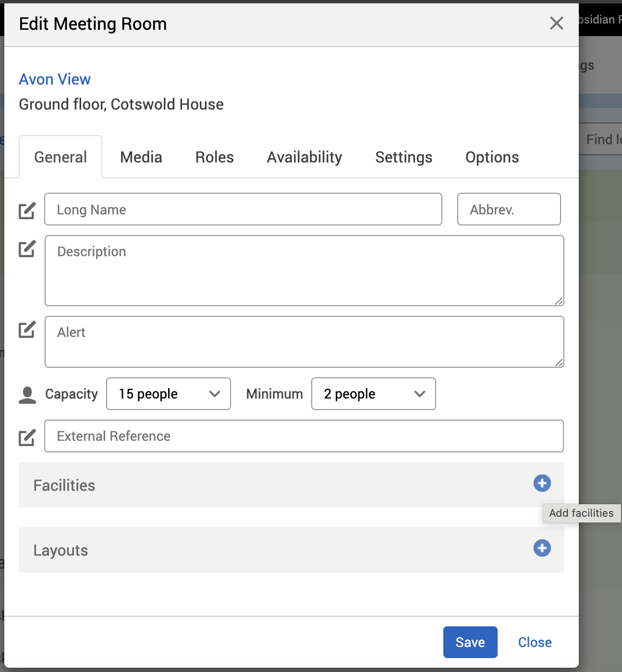Click the edit icon beside External Reference
This screenshot has width=622, height=672.
[27, 437]
